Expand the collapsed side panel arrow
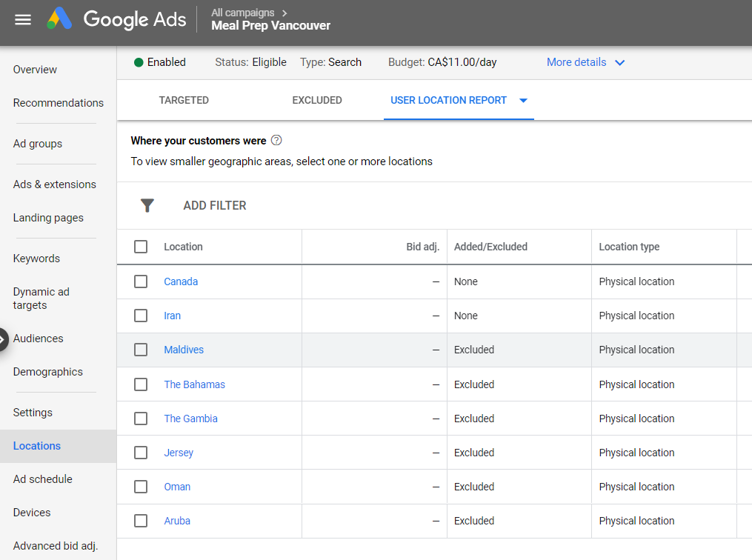The width and height of the screenshot is (752, 560). pyautogui.click(x=4, y=339)
